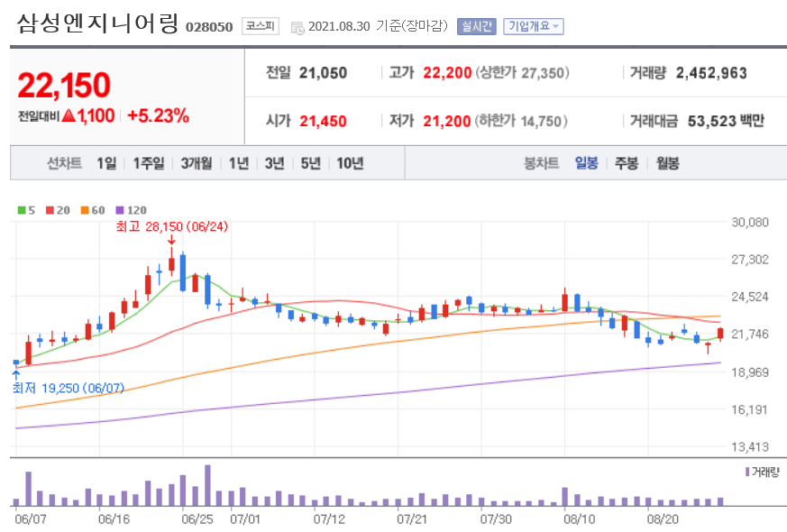Click the 21,746 price axis label

point(750,334)
